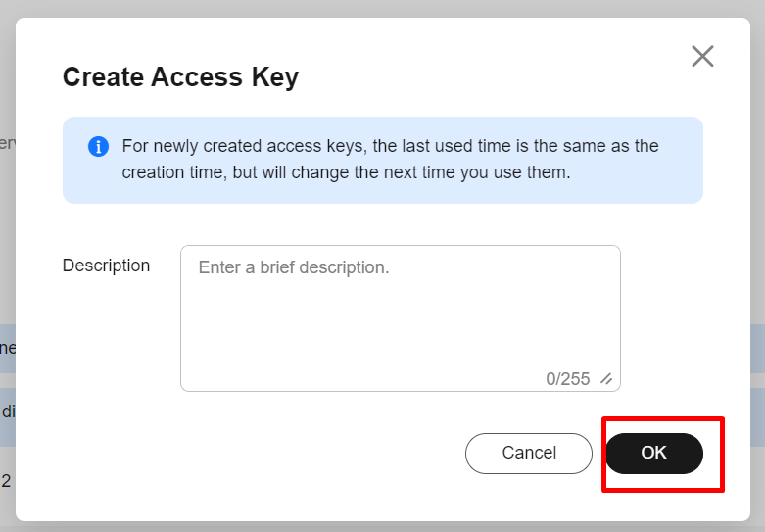The image size is (765, 532).
Task: Click the Create Access Key heading
Action: click(x=180, y=77)
